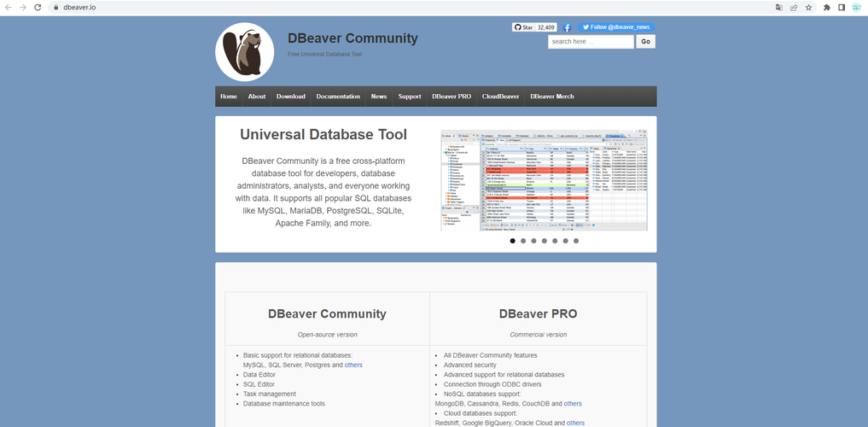The image size is (868, 427).
Task: Click the Database maintenance tools item
Action: pos(284,404)
